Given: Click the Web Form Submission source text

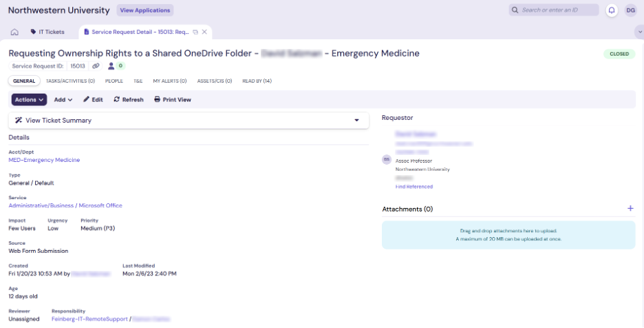Looking at the screenshot, I should point(39,251).
